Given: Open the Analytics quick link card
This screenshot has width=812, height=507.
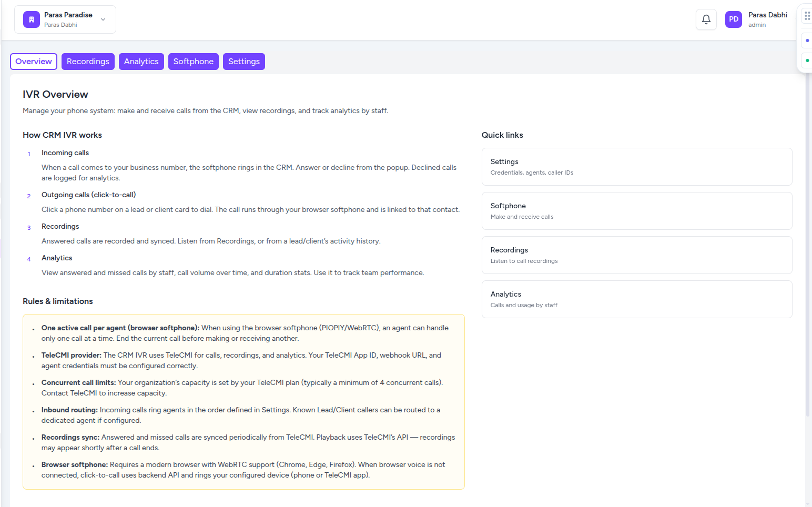Looking at the screenshot, I should (637, 299).
